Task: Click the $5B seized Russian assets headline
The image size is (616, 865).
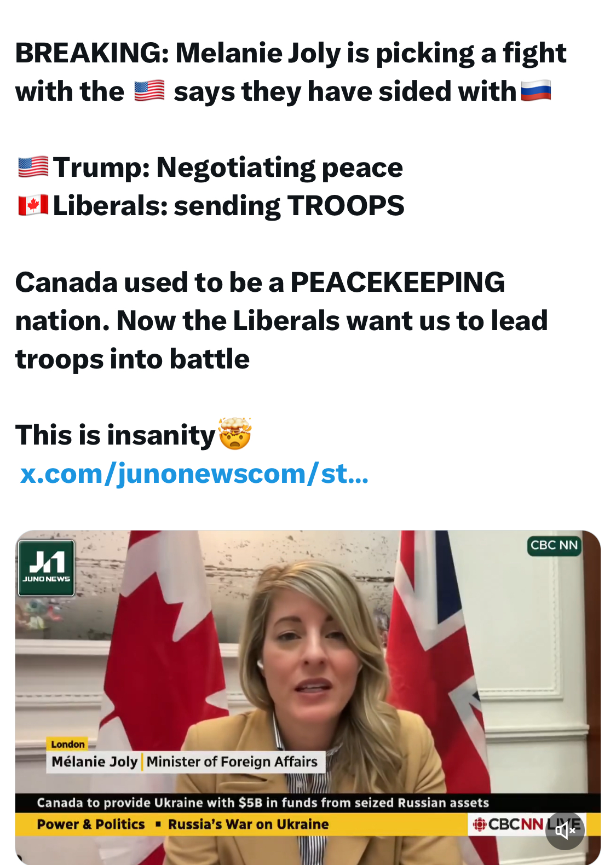Action: tap(263, 803)
